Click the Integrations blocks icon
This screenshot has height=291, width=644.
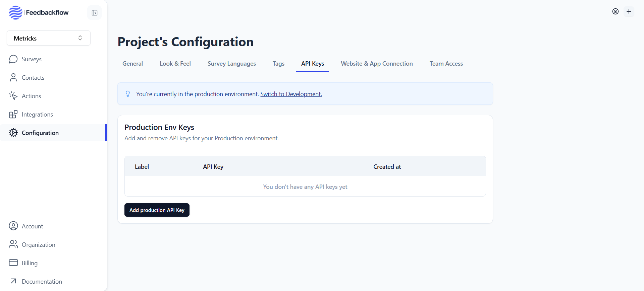tap(13, 115)
